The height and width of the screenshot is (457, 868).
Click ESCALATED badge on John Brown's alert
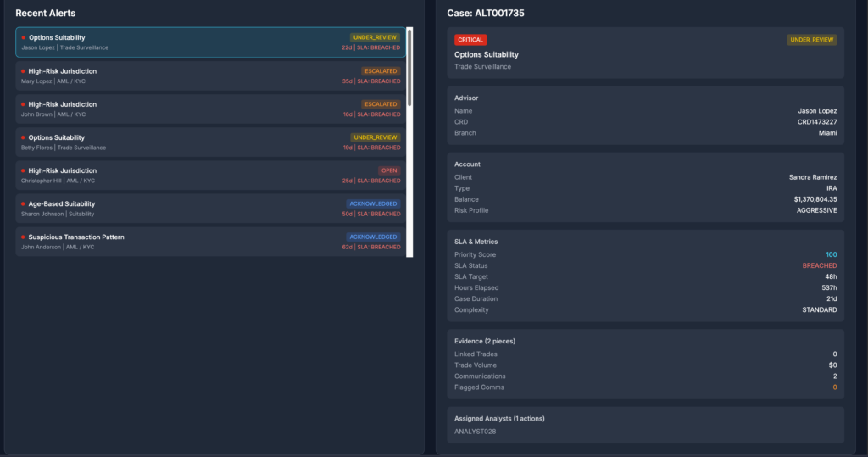(x=381, y=104)
